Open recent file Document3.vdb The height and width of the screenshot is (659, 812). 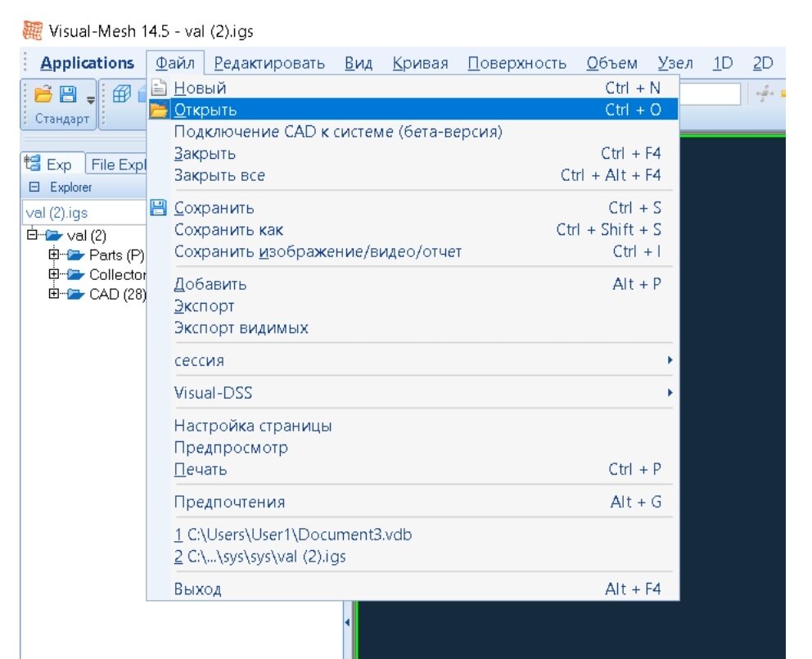tap(413, 534)
